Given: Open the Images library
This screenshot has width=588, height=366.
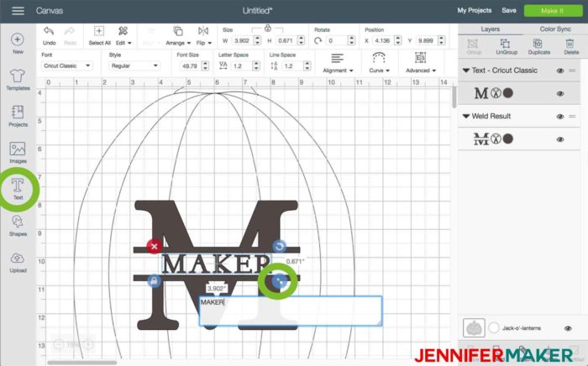Looking at the screenshot, I should (x=18, y=153).
